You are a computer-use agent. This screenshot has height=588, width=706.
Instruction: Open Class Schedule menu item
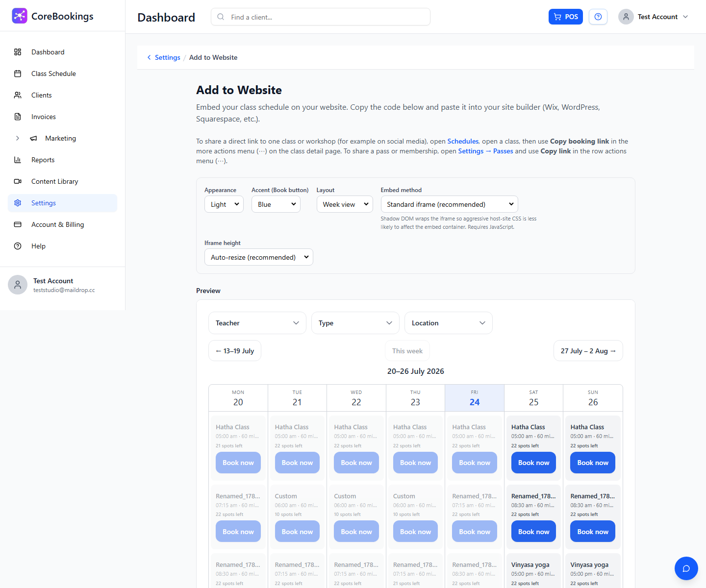pyautogui.click(x=63, y=73)
